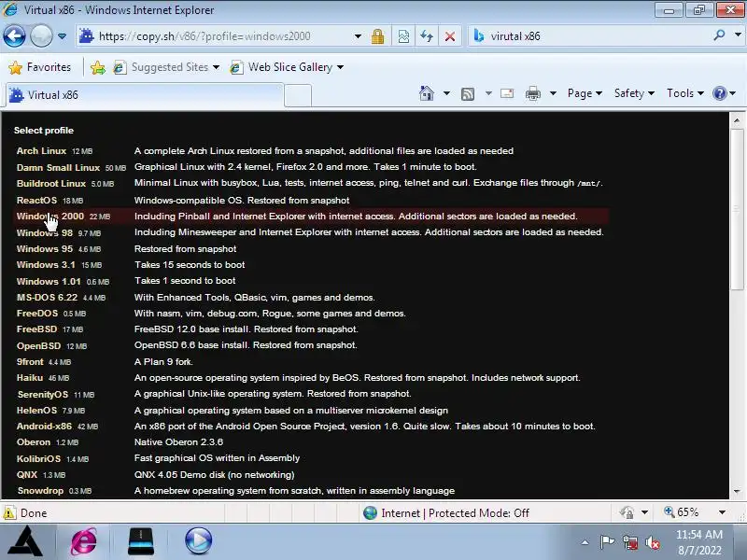Click the status bar warning icon
The width and height of the screenshot is (747, 560).
[9, 512]
